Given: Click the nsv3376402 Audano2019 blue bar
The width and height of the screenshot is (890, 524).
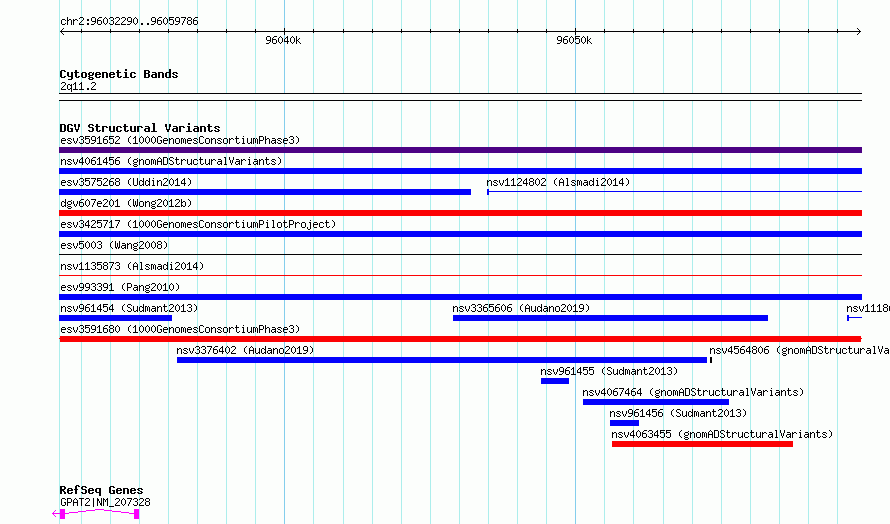Looking at the screenshot, I should pos(442,360).
